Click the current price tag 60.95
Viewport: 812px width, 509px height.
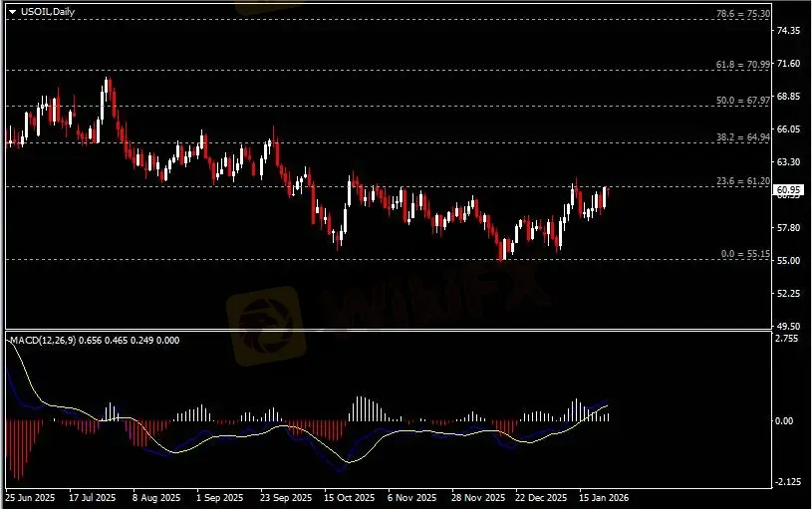point(788,190)
